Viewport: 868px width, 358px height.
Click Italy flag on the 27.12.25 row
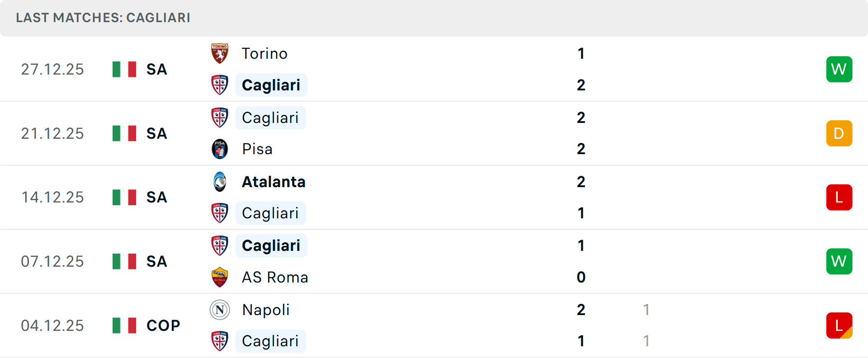(x=124, y=69)
